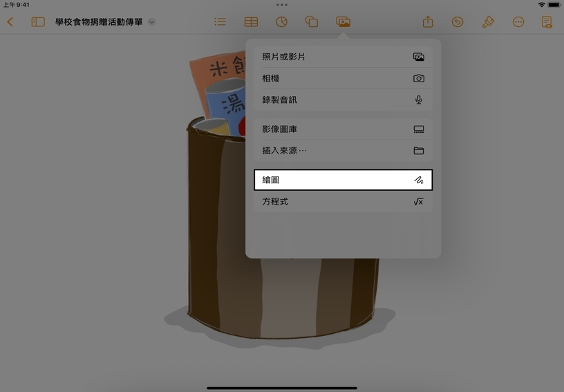564x392 pixels.
Task: Open the More options ellipsis menu
Action: point(518,22)
